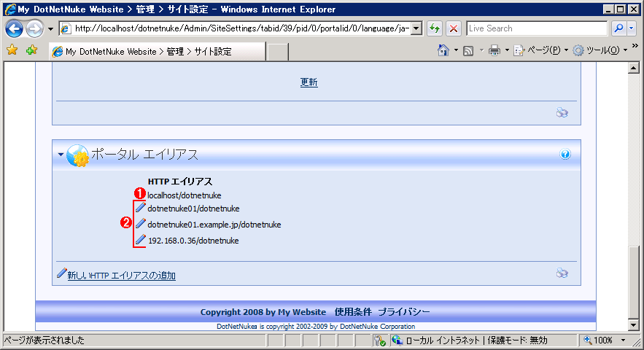Expand the zoom level dropdown arrow

[x=623, y=340]
